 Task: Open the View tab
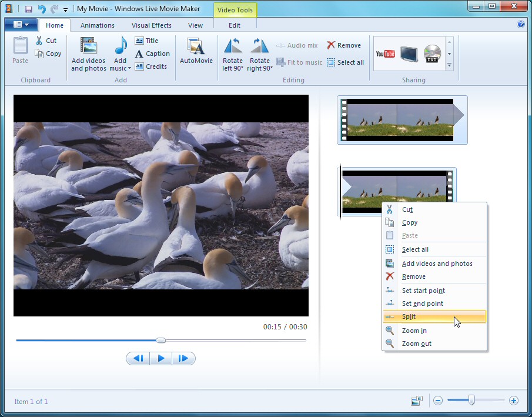pos(195,25)
